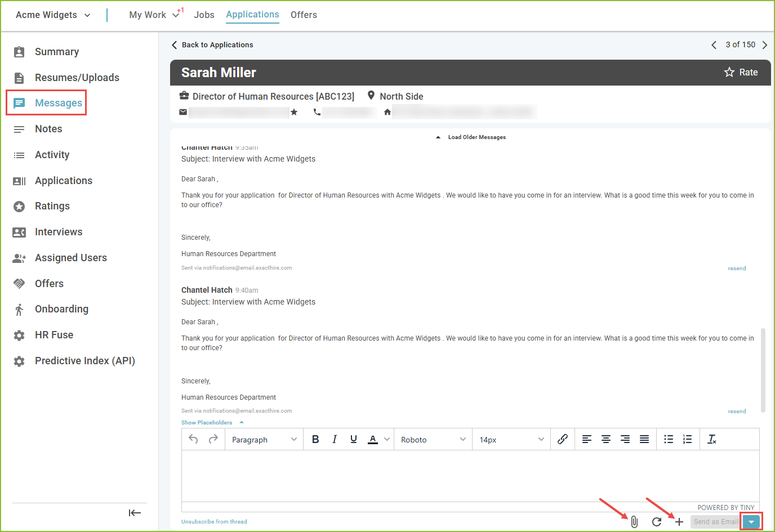Attach a file with the paperclip icon
Image resolution: width=775 pixels, height=532 pixels.
[634, 522]
